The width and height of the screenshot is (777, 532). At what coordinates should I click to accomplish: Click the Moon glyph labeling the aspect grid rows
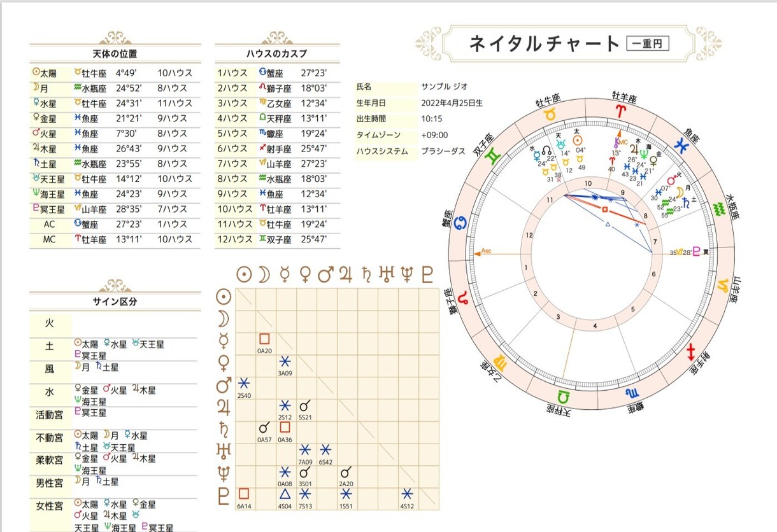click(224, 318)
